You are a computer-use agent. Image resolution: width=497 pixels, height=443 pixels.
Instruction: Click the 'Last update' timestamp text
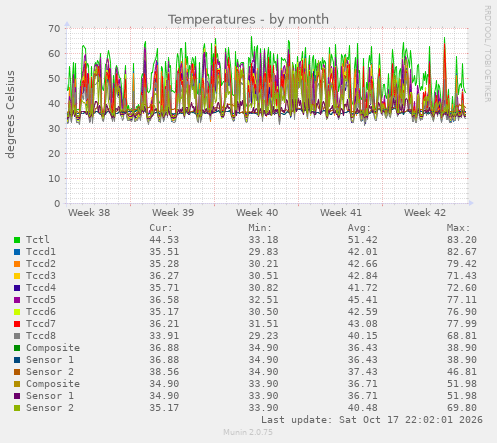372,420
